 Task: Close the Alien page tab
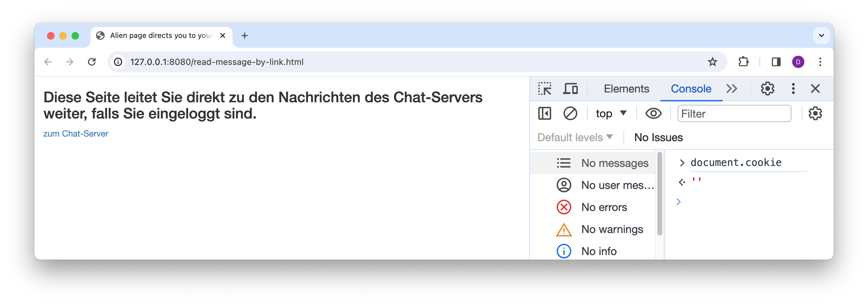222,36
